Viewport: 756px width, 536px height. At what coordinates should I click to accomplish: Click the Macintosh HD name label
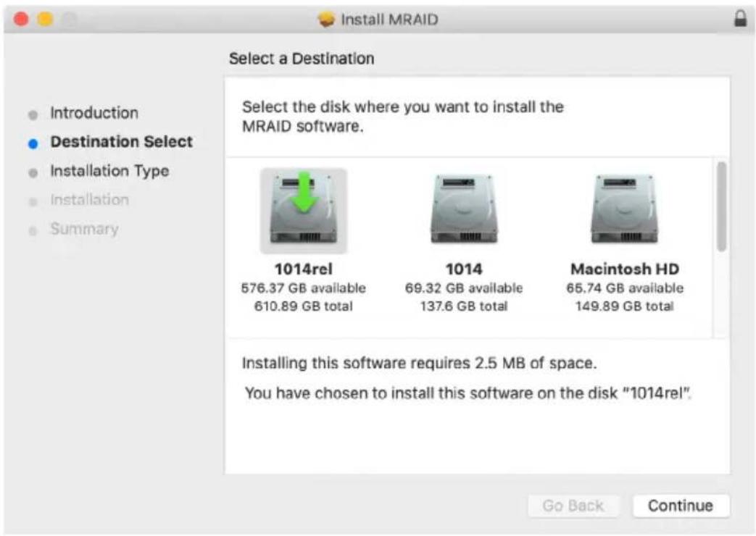pos(625,269)
